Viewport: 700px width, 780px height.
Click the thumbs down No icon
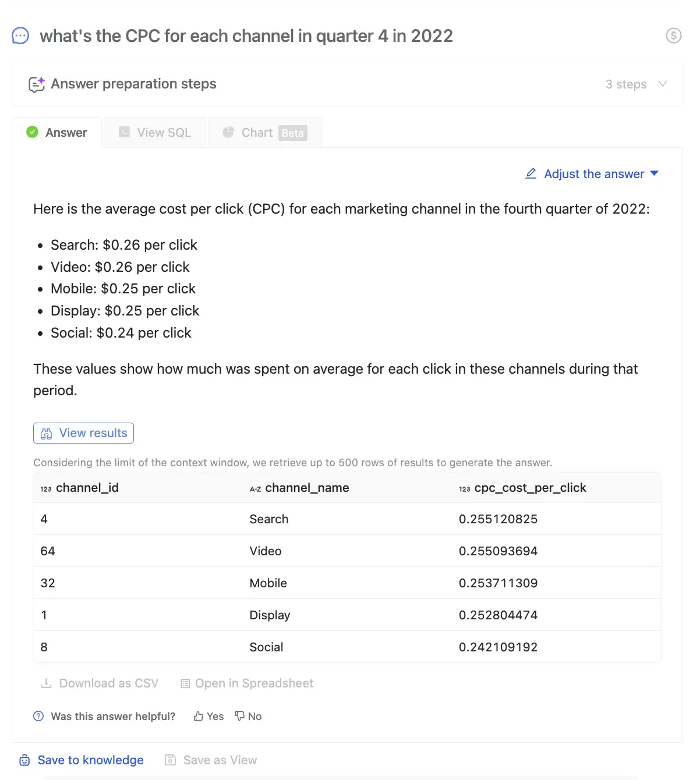coord(240,717)
